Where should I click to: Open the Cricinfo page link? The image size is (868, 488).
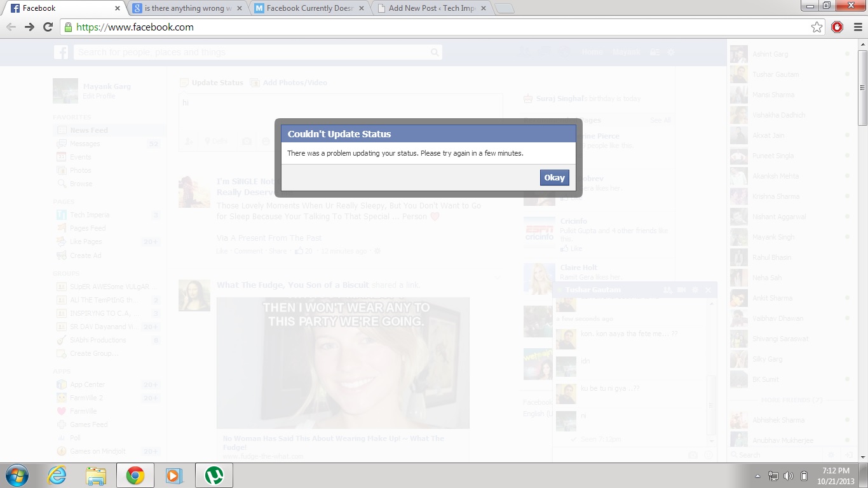pyautogui.click(x=574, y=221)
